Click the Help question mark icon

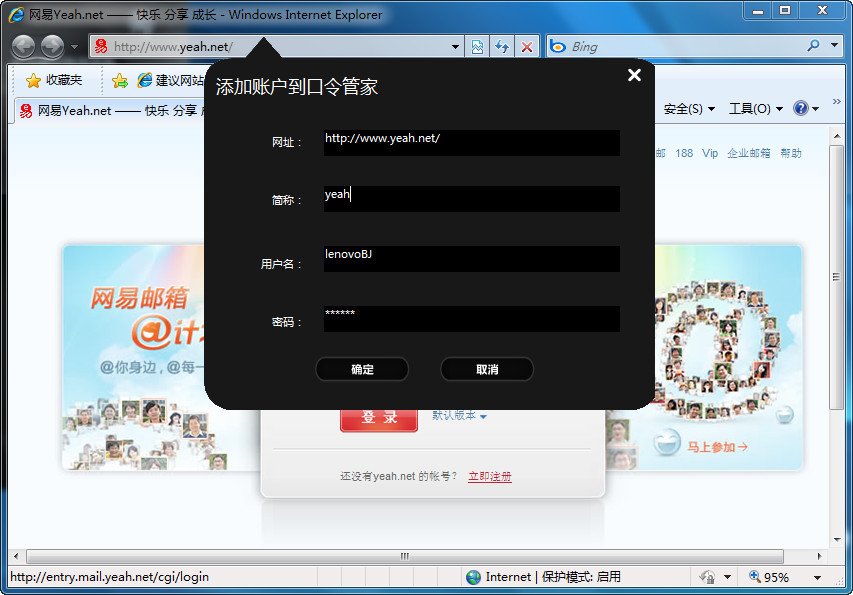(800, 108)
